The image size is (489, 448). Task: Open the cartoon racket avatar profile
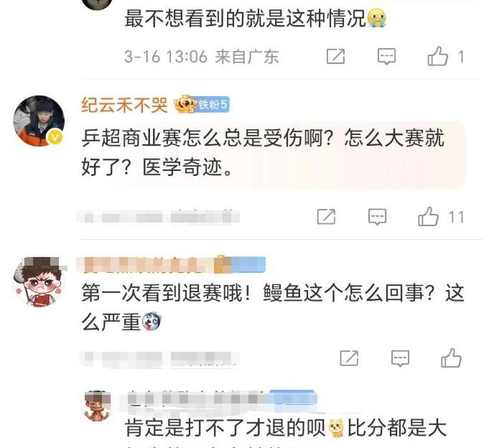point(39,282)
